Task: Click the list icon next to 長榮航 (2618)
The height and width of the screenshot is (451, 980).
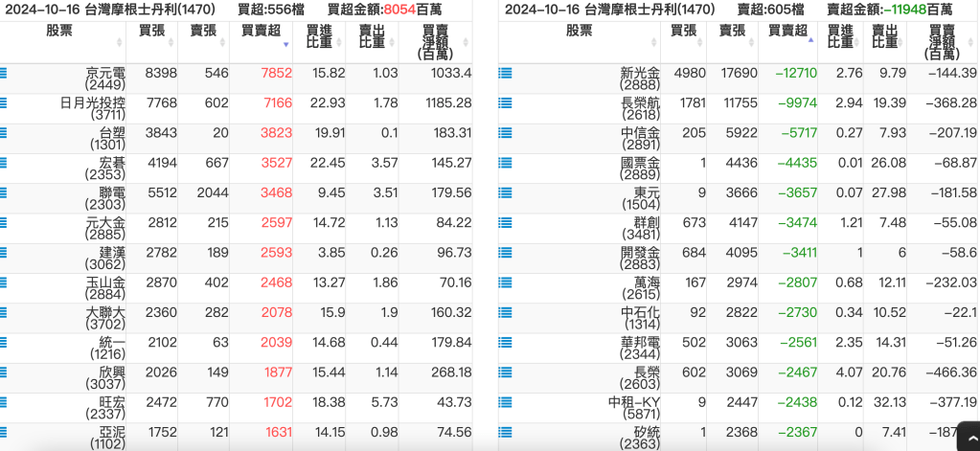Action: click(505, 102)
